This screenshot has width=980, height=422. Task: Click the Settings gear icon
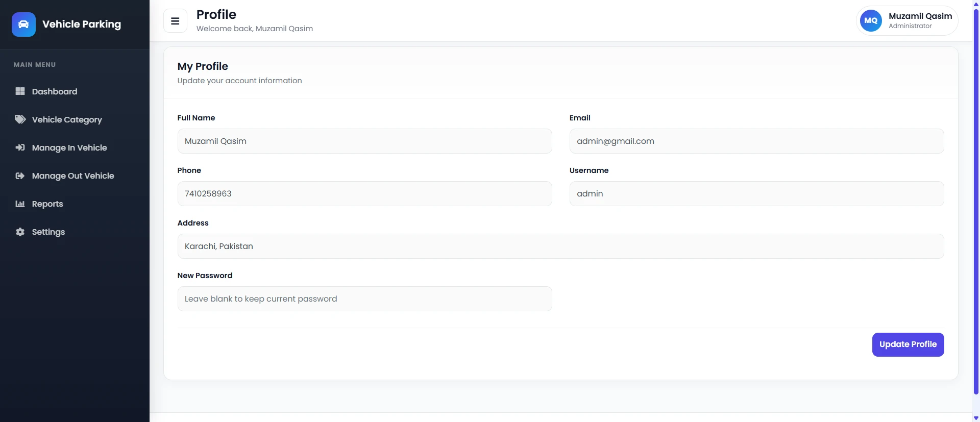coord(20,232)
